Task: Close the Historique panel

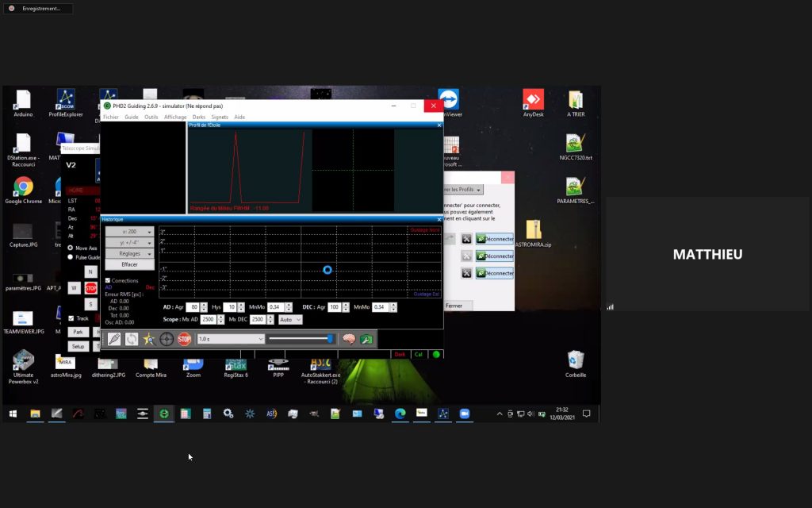Action: tap(439, 220)
